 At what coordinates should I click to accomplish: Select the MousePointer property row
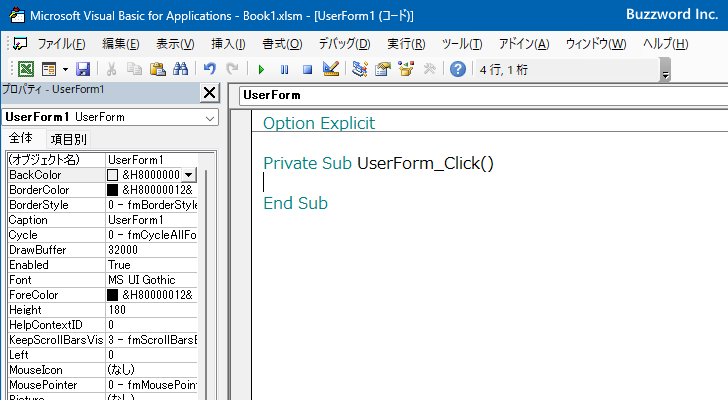103,385
